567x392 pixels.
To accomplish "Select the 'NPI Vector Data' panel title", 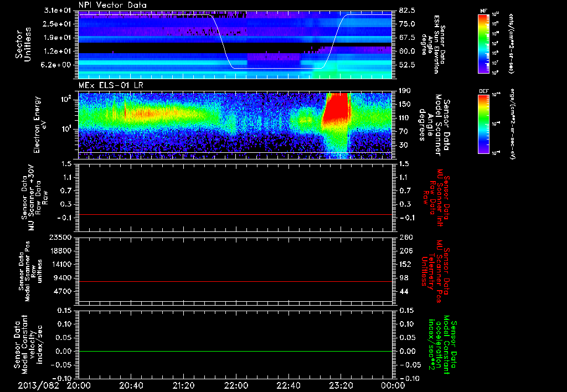I will click(112, 5).
